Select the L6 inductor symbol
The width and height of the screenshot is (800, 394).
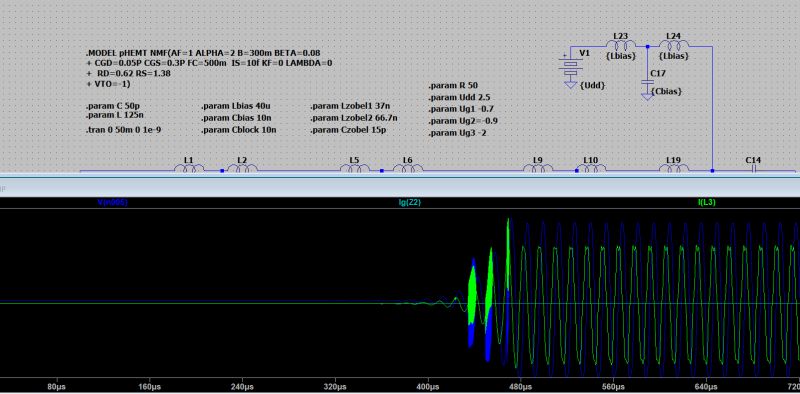click(x=408, y=168)
